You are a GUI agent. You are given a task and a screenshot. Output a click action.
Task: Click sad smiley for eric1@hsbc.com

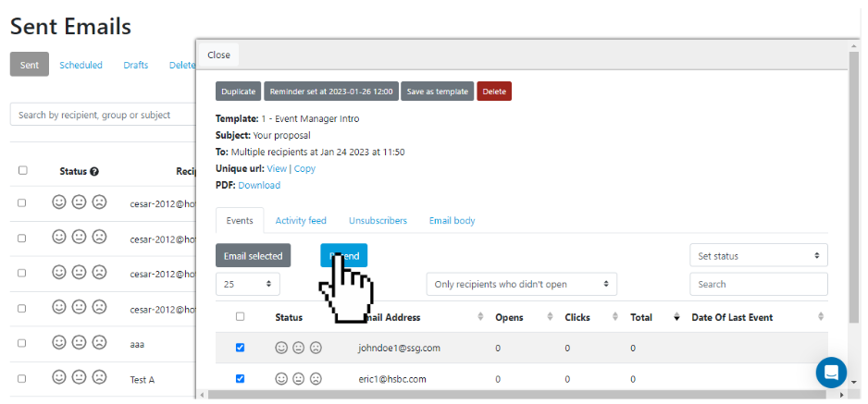[316, 379]
